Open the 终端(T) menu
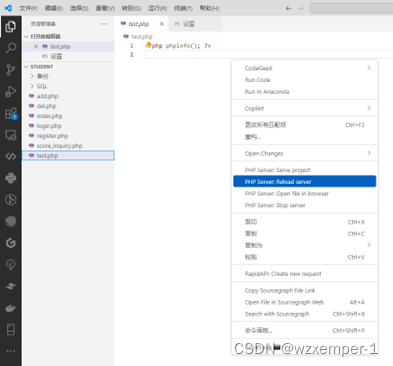 pos(183,8)
